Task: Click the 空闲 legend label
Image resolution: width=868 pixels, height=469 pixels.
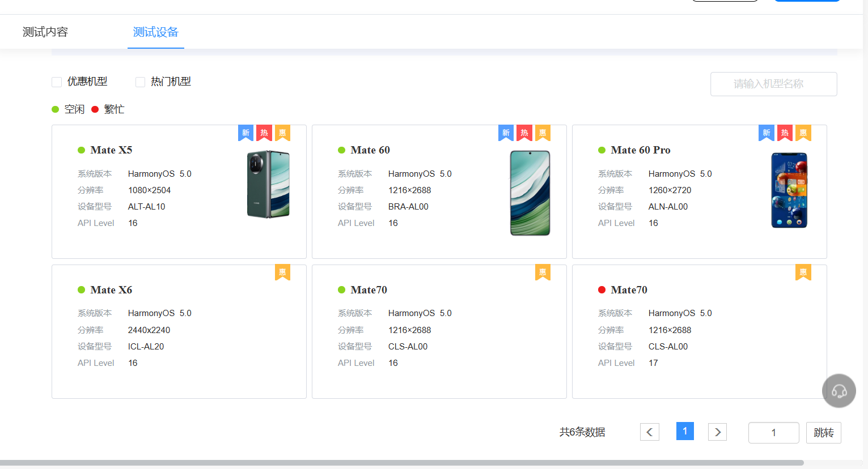Action: coord(74,109)
